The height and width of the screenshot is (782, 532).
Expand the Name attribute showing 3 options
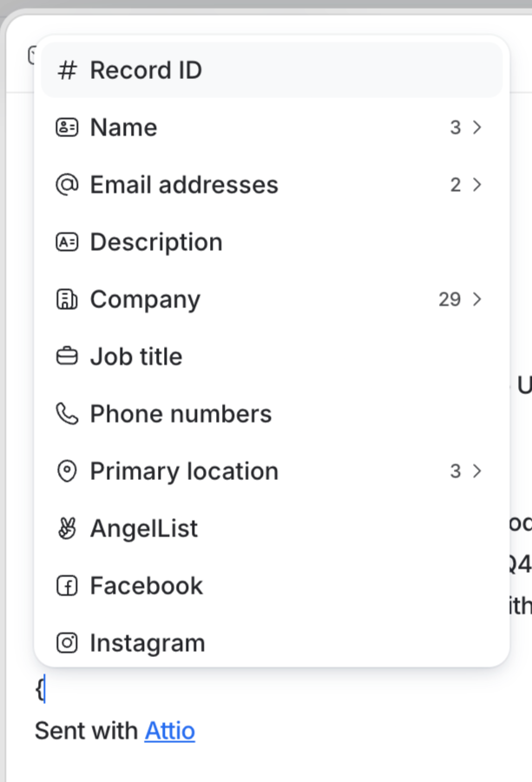pos(476,127)
